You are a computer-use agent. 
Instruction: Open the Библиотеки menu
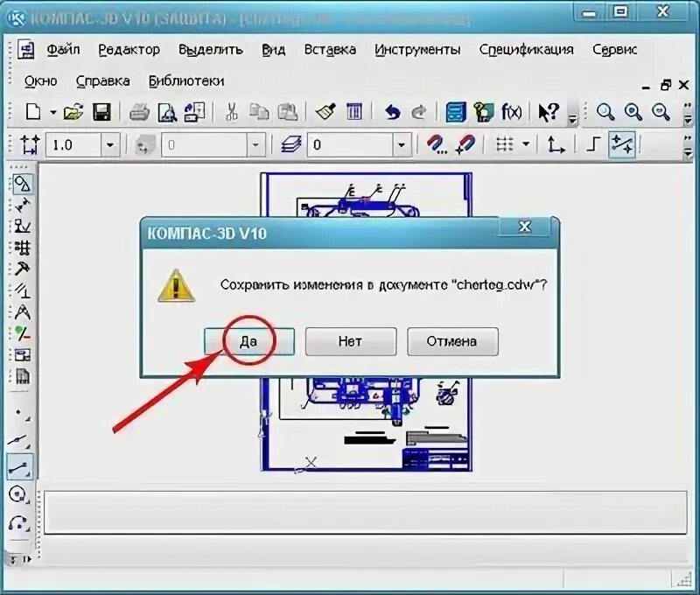[x=186, y=81]
